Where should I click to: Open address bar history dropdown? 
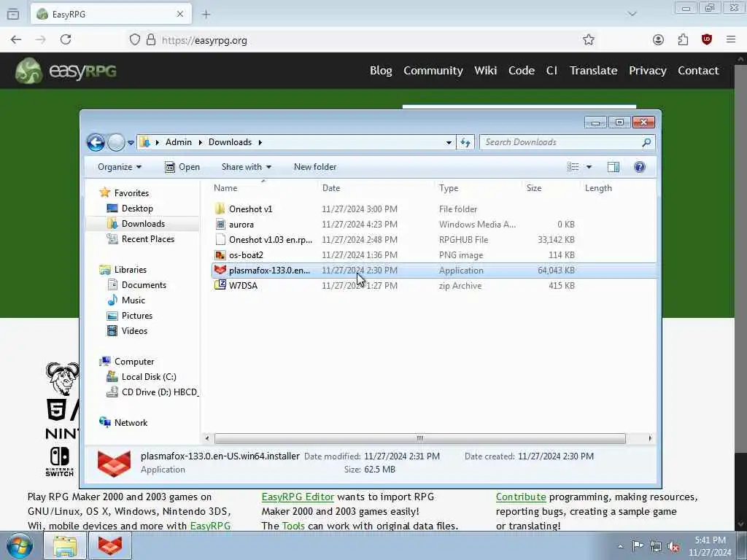[x=449, y=142]
